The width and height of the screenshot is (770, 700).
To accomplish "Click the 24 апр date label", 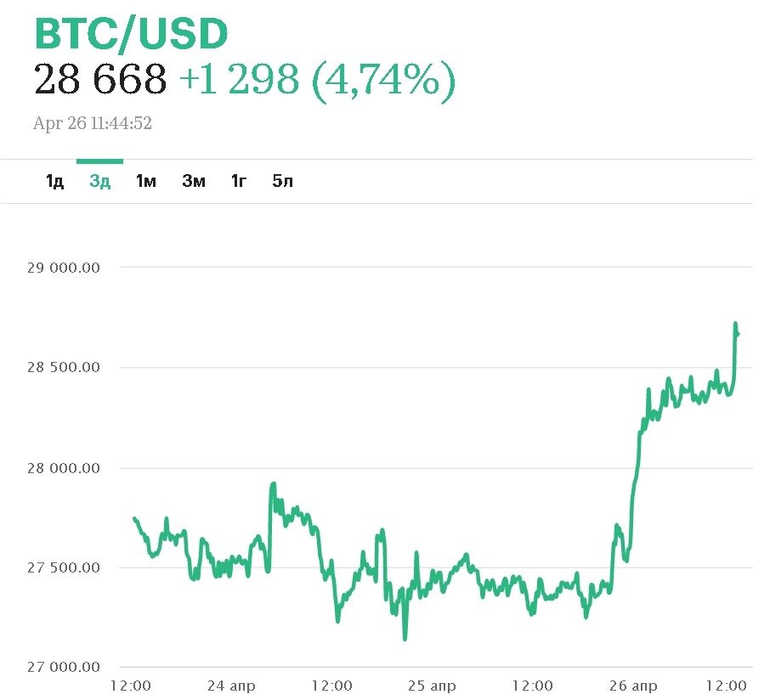I will coord(230,686).
